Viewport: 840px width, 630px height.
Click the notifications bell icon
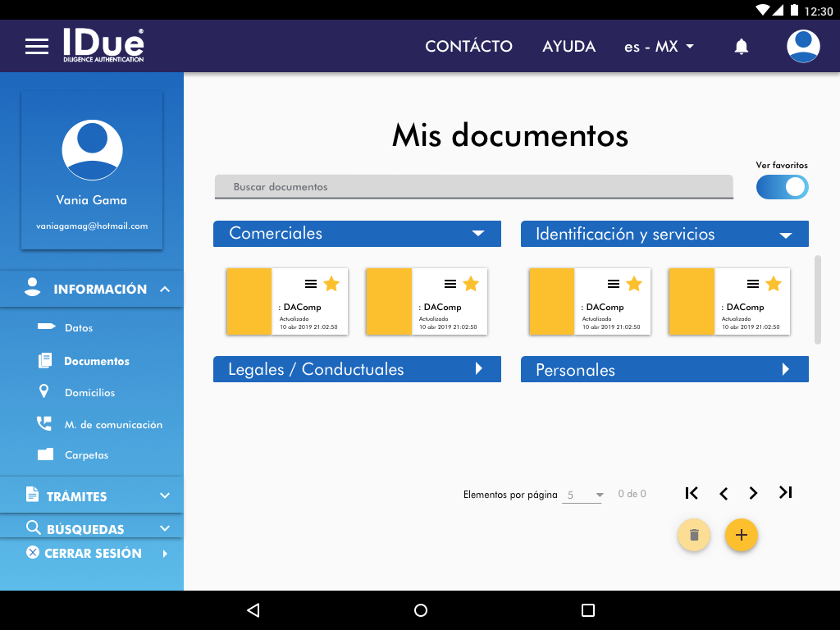click(x=741, y=47)
